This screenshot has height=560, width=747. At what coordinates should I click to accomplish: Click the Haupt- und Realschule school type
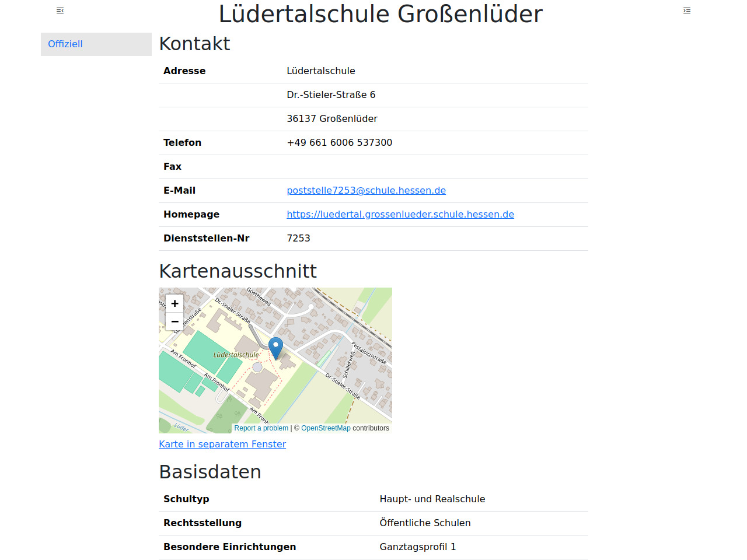pyautogui.click(x=432, y=499)
